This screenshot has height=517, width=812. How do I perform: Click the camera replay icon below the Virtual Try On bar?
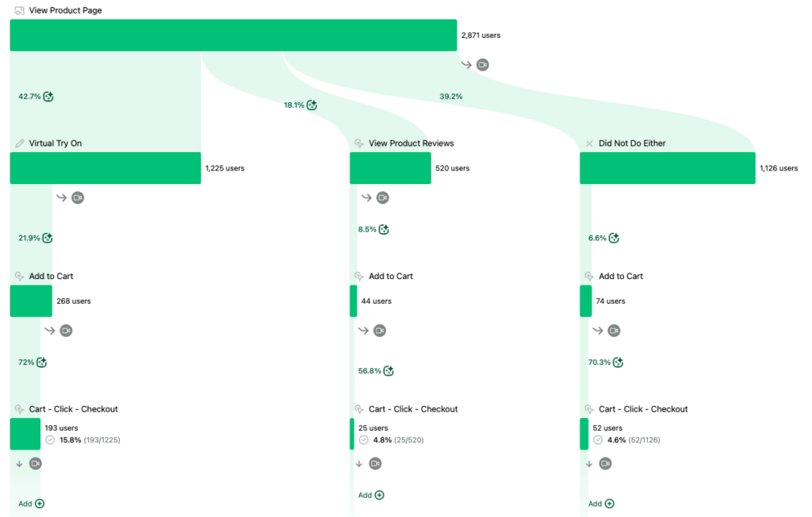coord(77,197)
